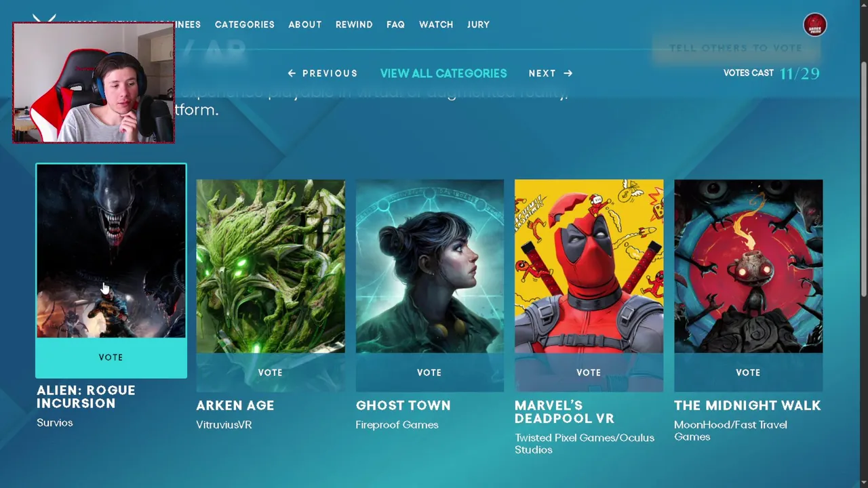Open the WATCH nav item
Image resolution: width=868 pixels, height=488 pixels.
pyautogui.click(x=436, y=24)
